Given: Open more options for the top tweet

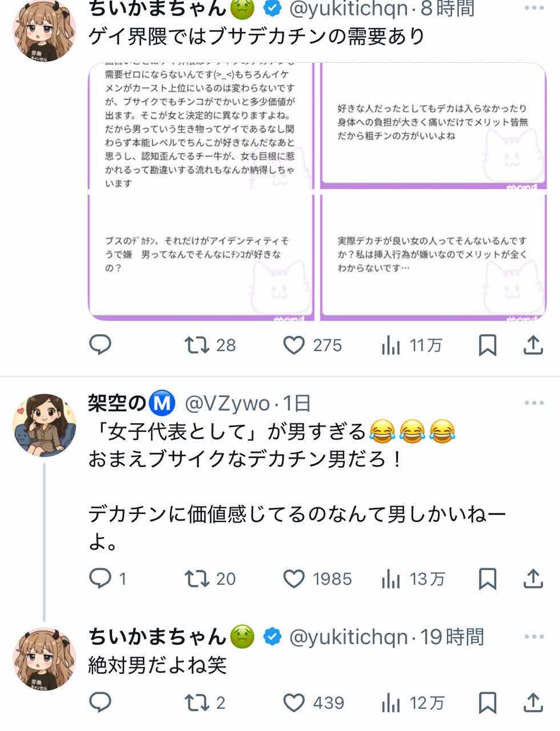Looking at the screenshot, I should (534, 8).
